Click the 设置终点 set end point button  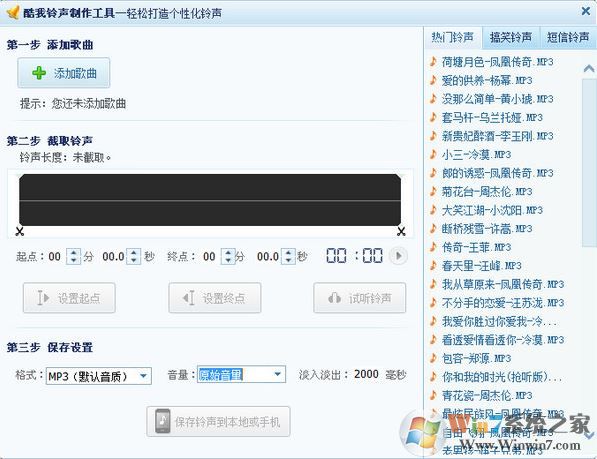point(215,298)
